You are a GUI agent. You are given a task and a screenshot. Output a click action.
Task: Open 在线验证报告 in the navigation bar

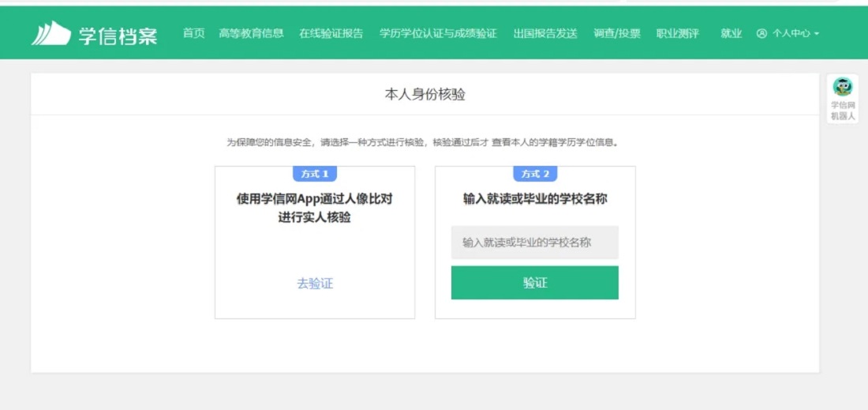(x=331, y=34)
